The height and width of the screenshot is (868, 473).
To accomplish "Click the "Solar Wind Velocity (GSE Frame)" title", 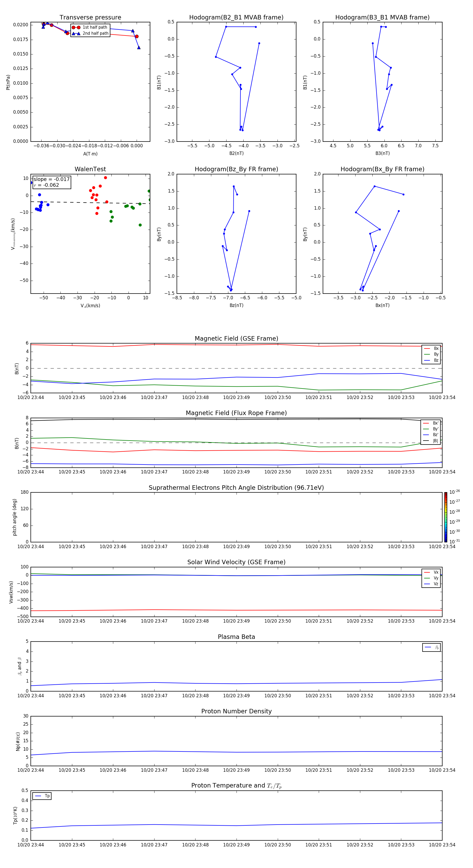I will pyautogui.click(x=236, y=562).
